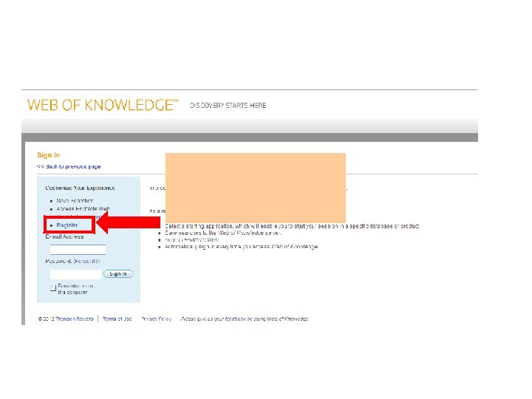Tick Remember me on this computer checkbox
Image resolution: width=532 pixels, height=399 pixels.
pyautogui.click(x=53, y=288)
